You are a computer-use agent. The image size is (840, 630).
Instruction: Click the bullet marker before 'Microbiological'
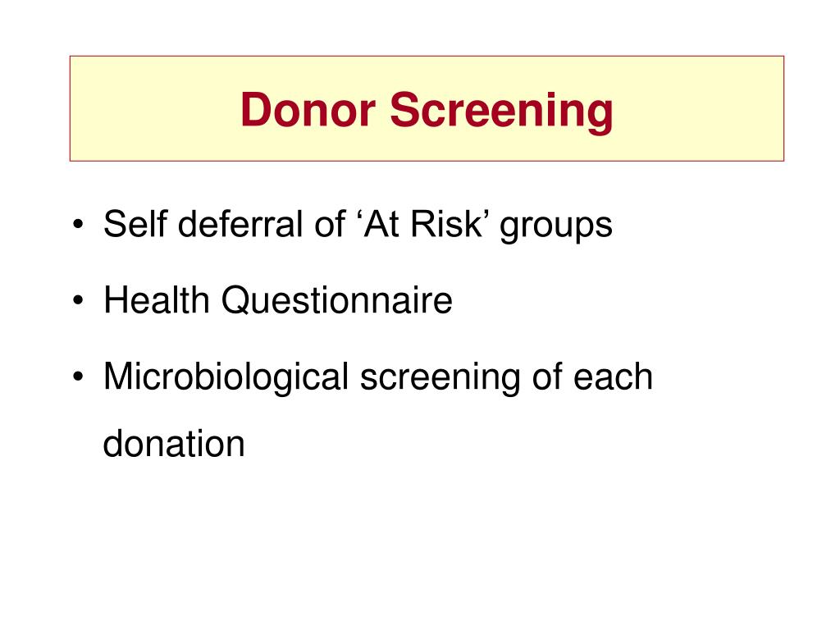pos(78,379)
